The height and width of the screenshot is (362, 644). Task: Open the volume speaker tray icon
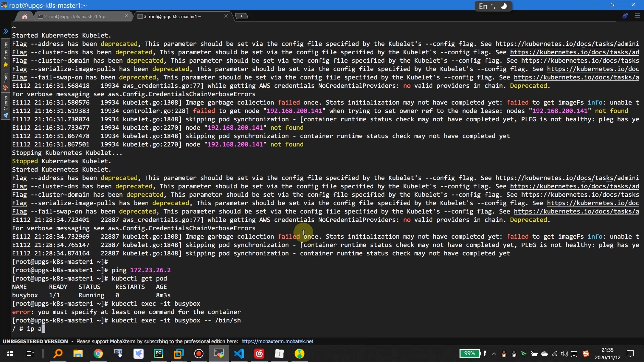[565, 354]
